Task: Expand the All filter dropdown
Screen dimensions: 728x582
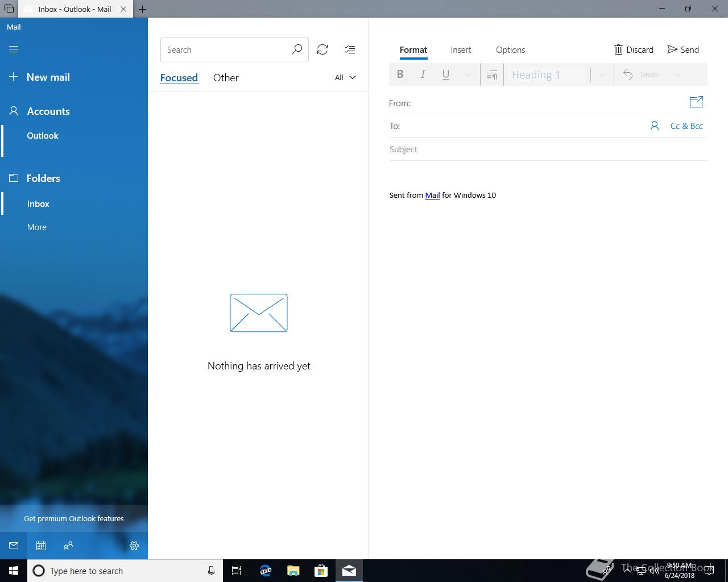Action: click(345, 78)
